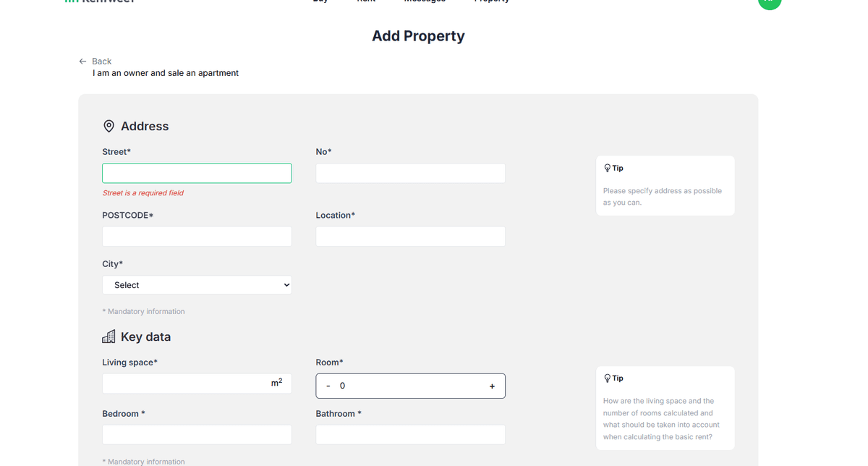Click inside the Street input field

[x=197, y=173]
